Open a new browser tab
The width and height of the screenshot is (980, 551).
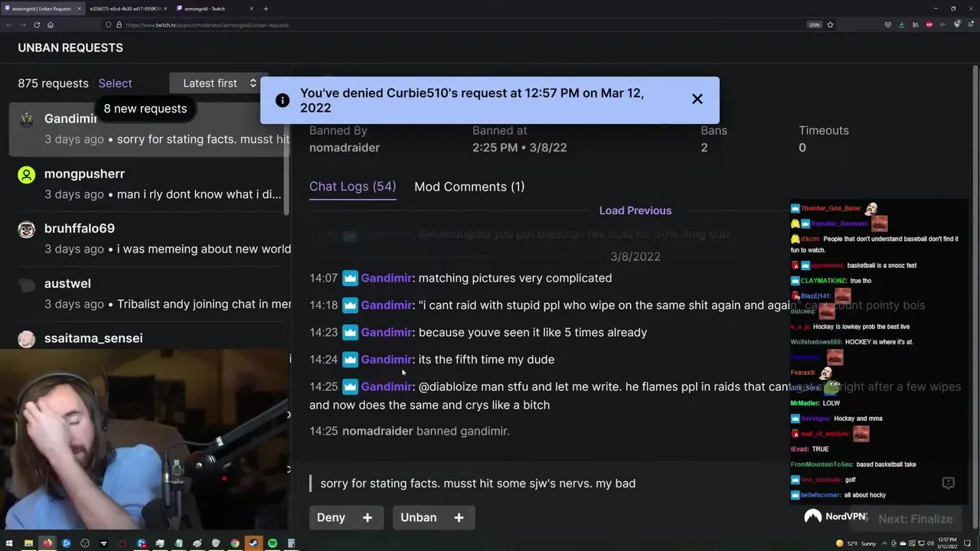coord(266,8)
